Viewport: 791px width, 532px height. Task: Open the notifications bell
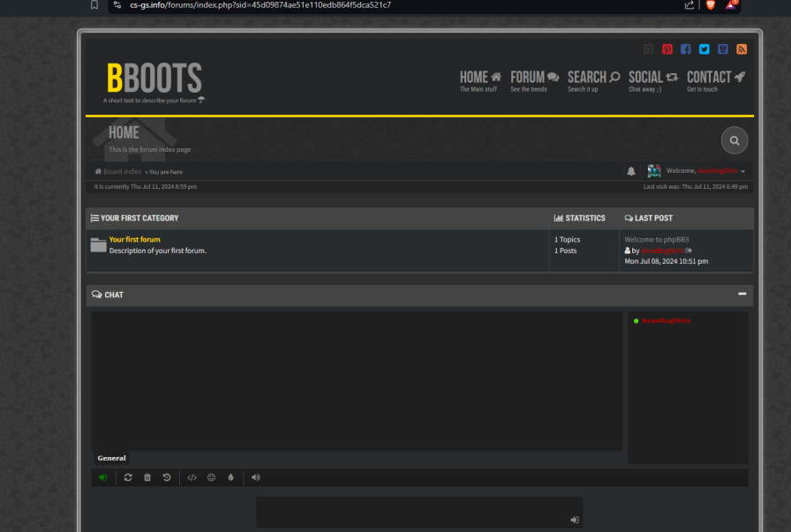631,171
